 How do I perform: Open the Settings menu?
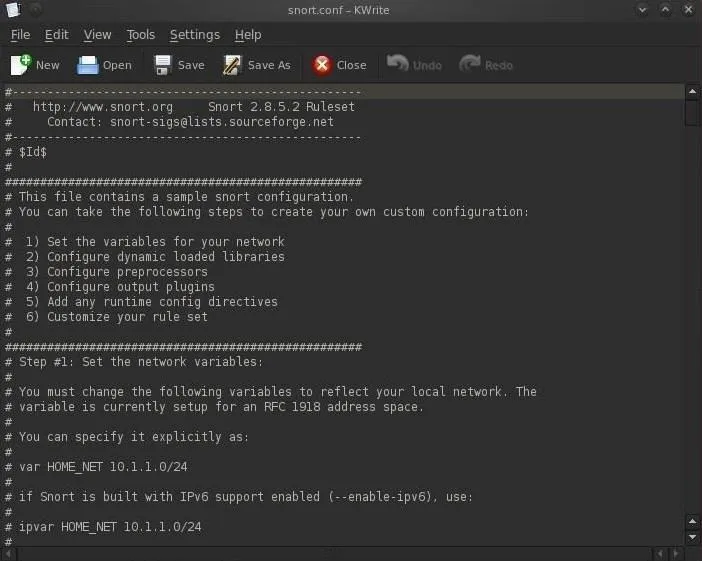(195, 35)
